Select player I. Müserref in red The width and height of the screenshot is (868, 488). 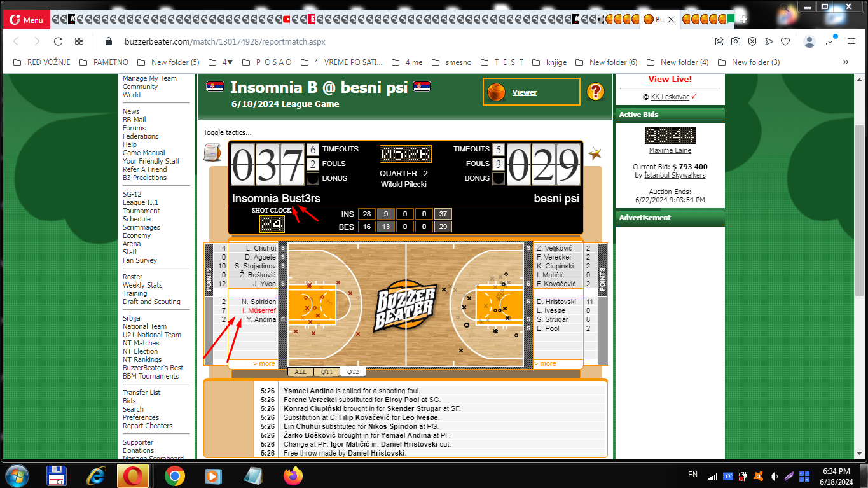259,310
